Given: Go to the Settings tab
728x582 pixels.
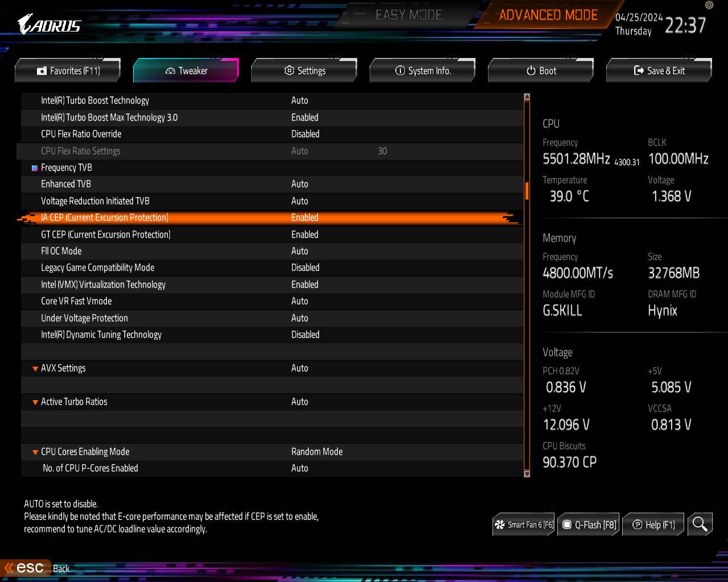Looking at the screenshot, I should coord(304,70).
